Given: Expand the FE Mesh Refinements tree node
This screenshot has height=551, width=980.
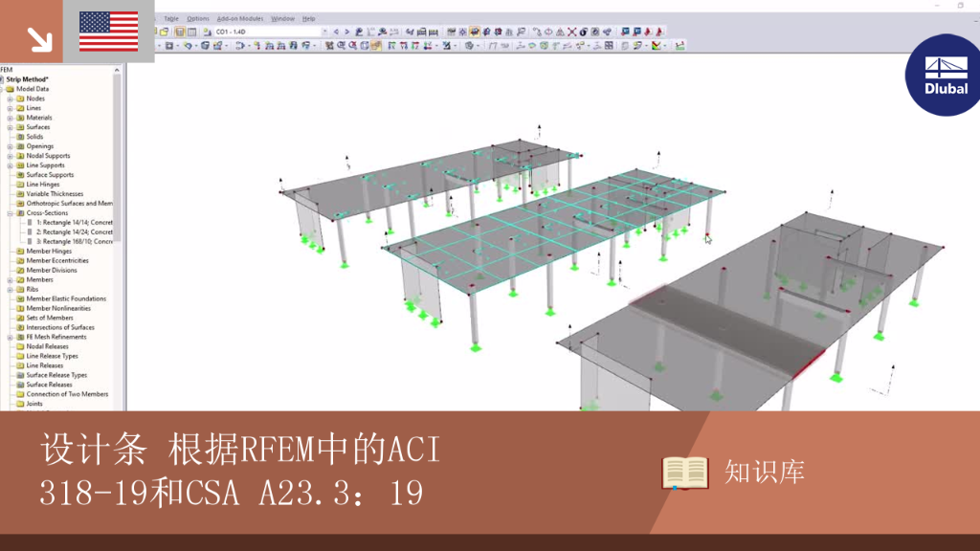Looking at the screenshot, I should tap(10, 337).
